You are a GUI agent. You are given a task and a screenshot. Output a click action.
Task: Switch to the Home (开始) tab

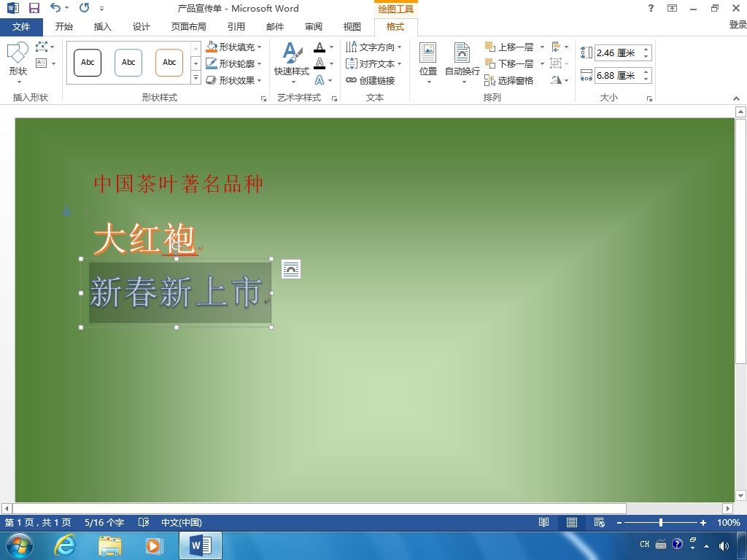pos(64,27)
